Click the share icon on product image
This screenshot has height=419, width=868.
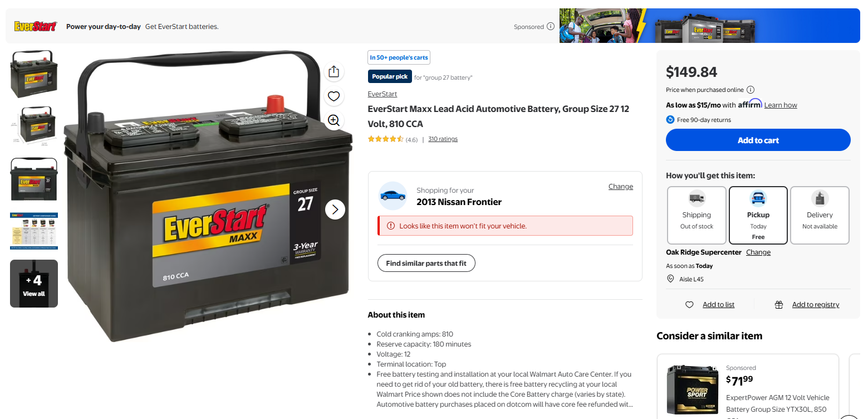point(334,72)
